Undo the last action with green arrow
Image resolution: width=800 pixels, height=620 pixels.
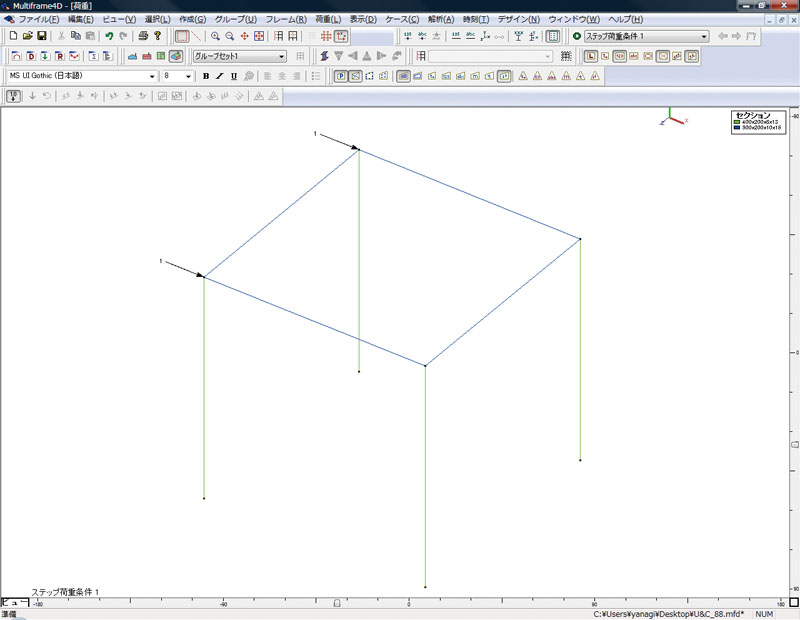click(x=109, y=36)
